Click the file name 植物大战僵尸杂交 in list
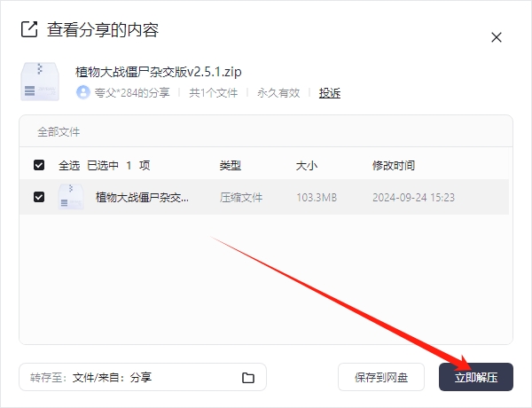 142,198
